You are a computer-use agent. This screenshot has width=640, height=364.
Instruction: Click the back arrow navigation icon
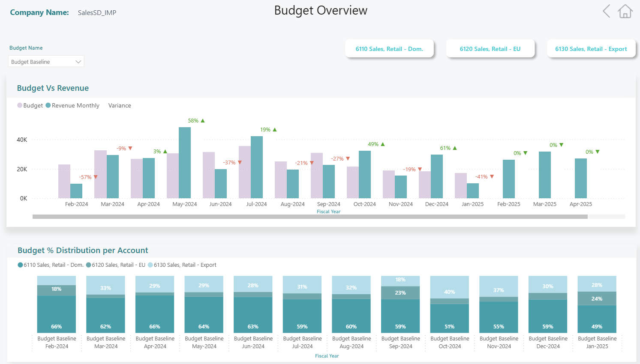(x=606, y=11)
